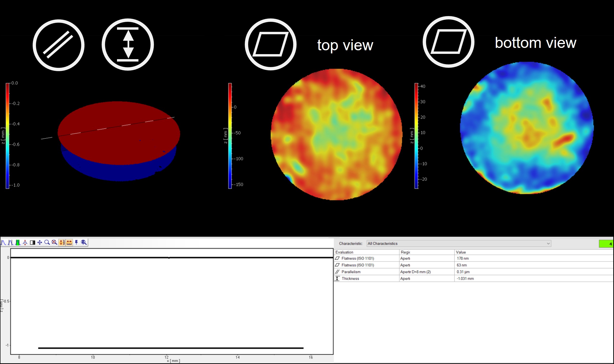Click the black-white gradient contrast icon

click(32, 243)
